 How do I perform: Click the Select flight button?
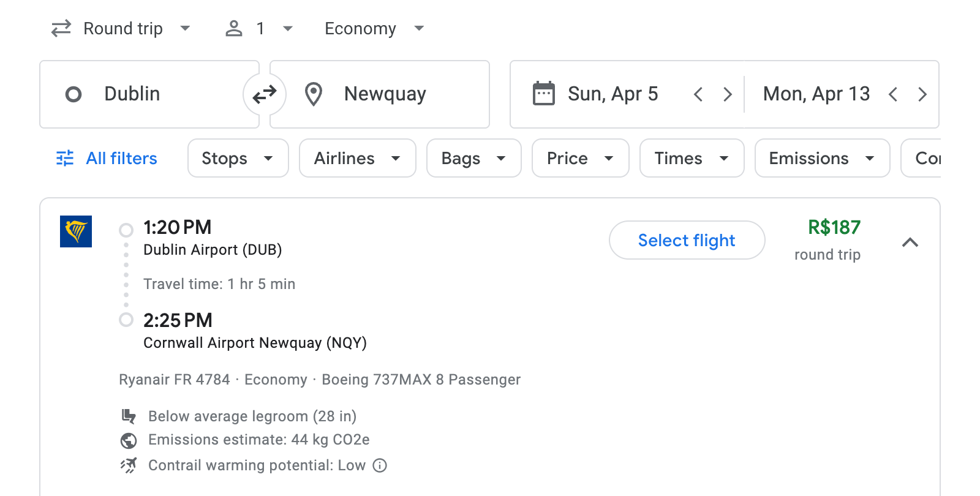[x=687, y=240]
